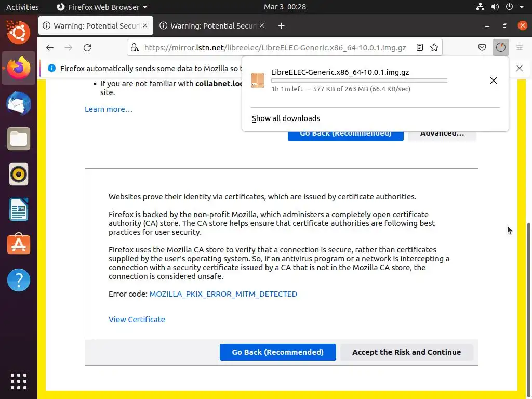Close the second Warning: Potential Security tab
Viewport: 532px width, 399px height.
(x=262, y=26)
